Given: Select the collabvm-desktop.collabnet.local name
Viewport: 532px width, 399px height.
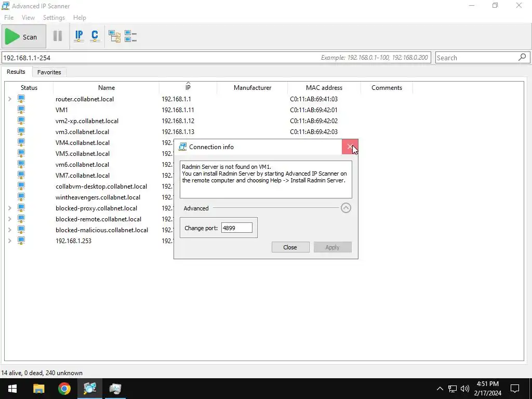Looking at the screenshot, I should pyautogui.click(x=101, y=187).
